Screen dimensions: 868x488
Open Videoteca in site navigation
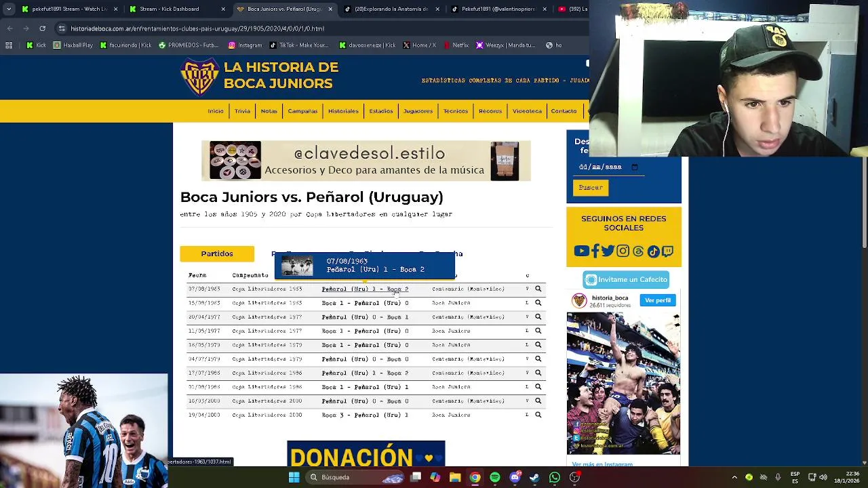527,111
